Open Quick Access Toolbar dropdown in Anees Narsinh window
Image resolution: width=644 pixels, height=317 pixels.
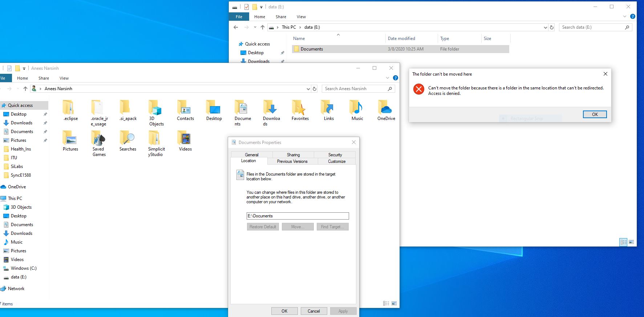click(x=24, y=68)
